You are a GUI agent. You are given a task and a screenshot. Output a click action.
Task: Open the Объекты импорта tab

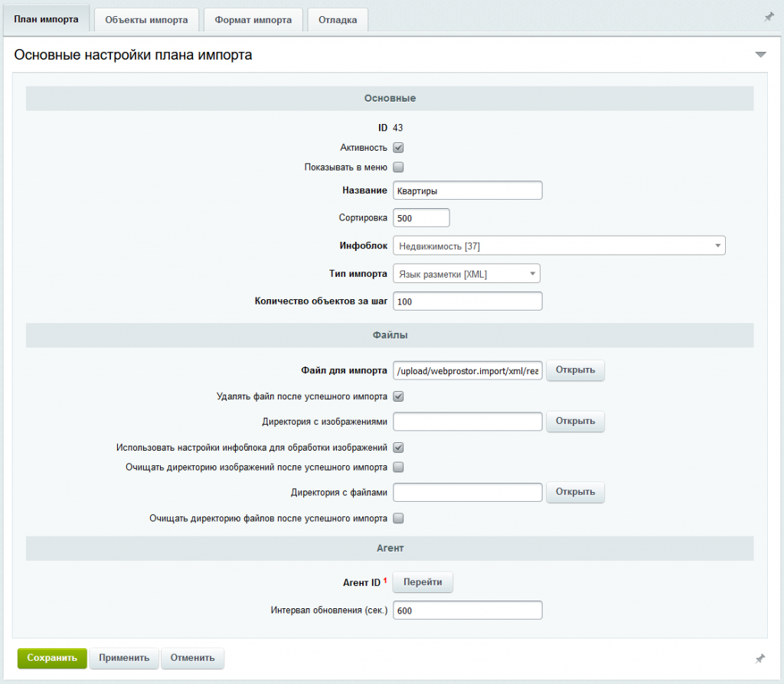[x=146, y=20]
